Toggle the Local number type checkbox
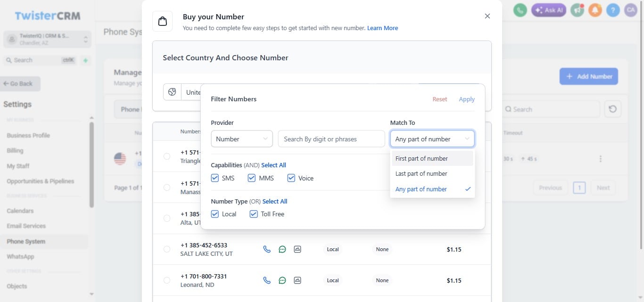644x302 pixels. pyautogui.click(x=215, y=214)
